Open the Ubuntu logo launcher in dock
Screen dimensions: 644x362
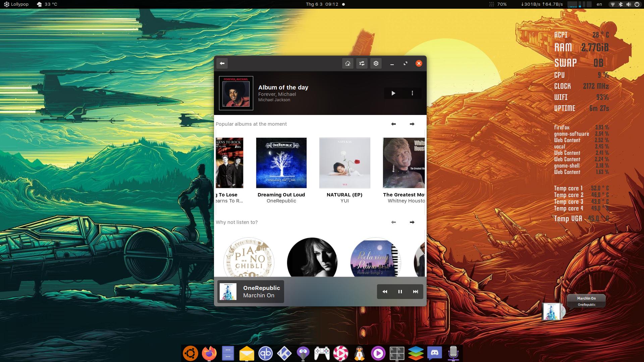pyautogui.click(x=190, y=353)
